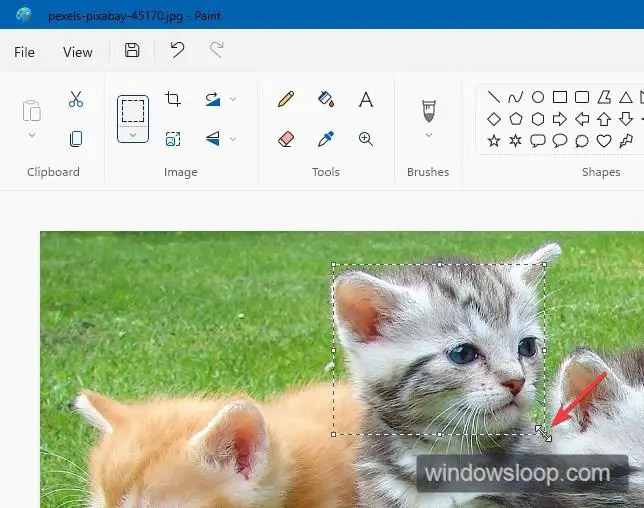
Task: Click the top-left selection handle
Action: pyautogui.click(x=334, y=265)
